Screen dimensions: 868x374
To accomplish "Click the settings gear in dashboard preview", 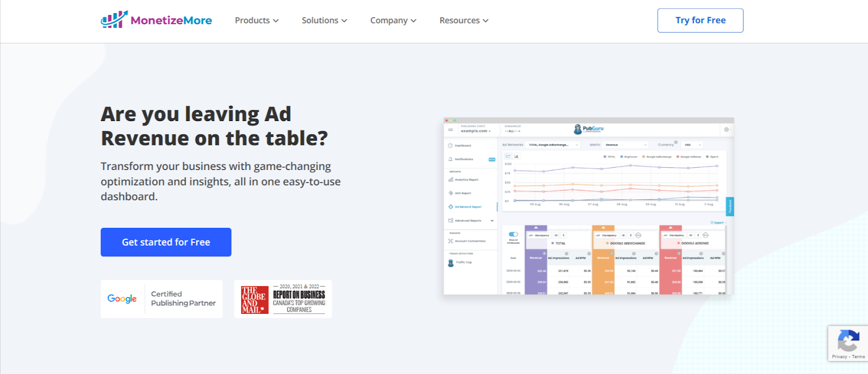I will point(726,130).
